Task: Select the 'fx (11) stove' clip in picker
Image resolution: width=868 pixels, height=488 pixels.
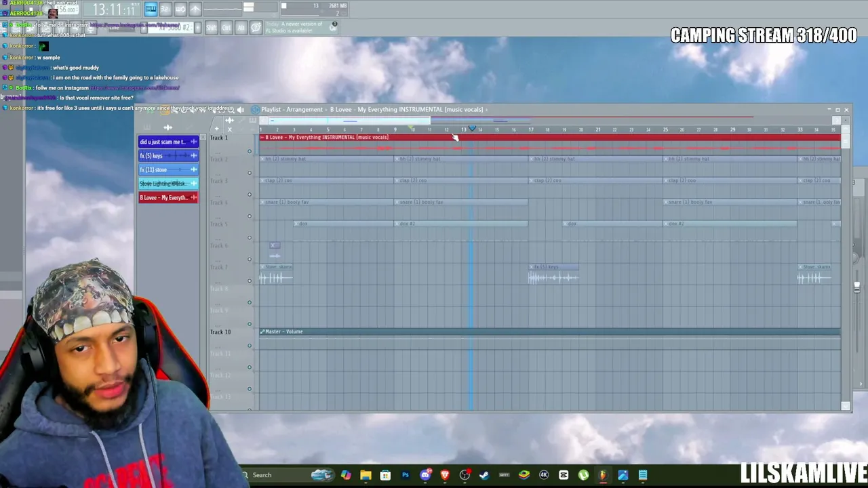Action: [168, 169]
